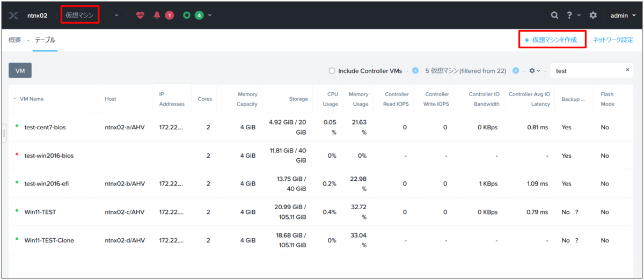Sort by IP Addresses column header

[x=172, y=99]
